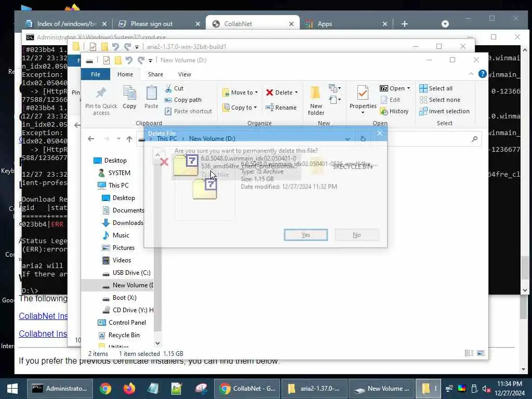The image size is (532, 399).
Task: Select SYSTEM in the navigation pane
Action: [114, 173]
